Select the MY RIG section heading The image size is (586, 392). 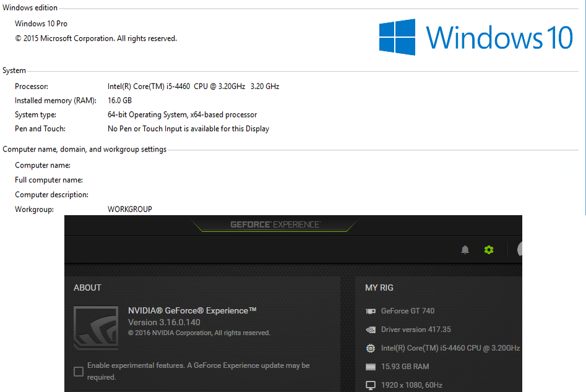[x=379, y=288]
